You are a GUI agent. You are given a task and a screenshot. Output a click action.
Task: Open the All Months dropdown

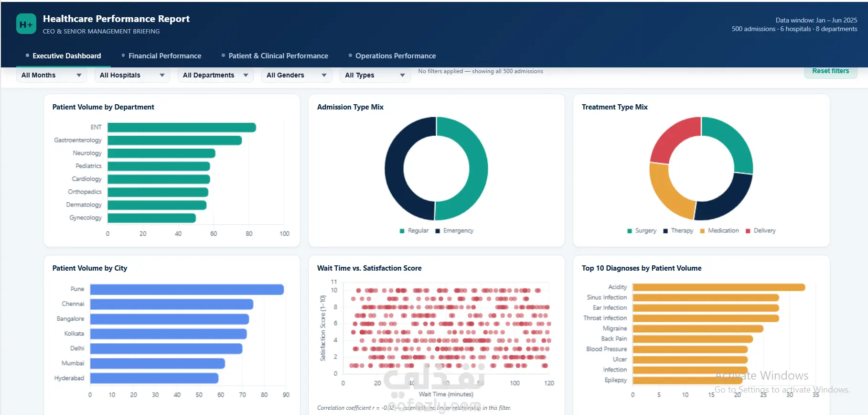(52, 75)
